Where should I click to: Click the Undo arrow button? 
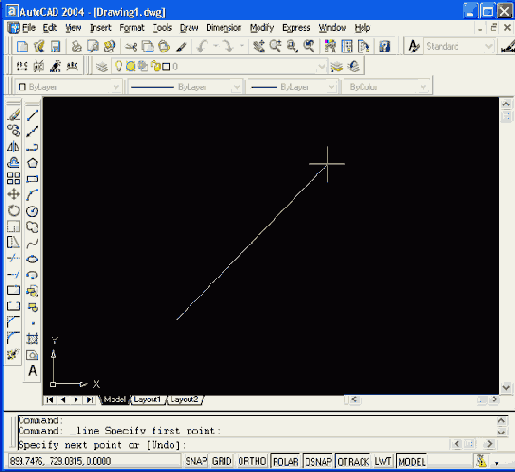[202, 46]
